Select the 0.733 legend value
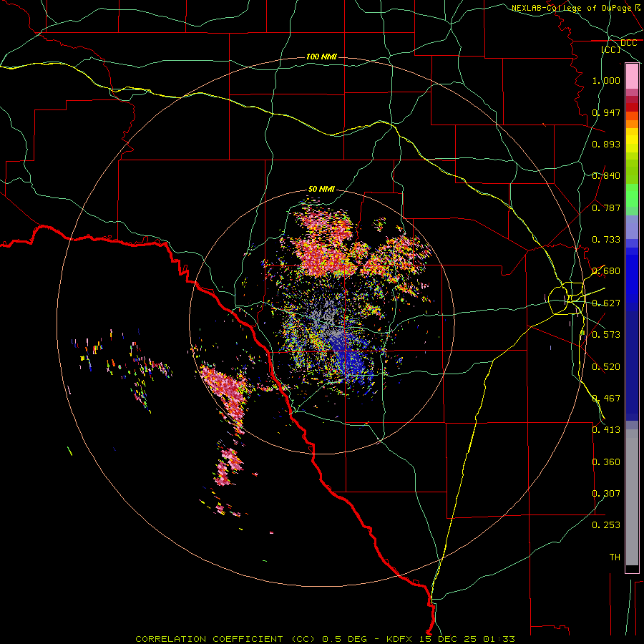Image resolution: width=644 pixels, height=644 pixels. [606, 240]
